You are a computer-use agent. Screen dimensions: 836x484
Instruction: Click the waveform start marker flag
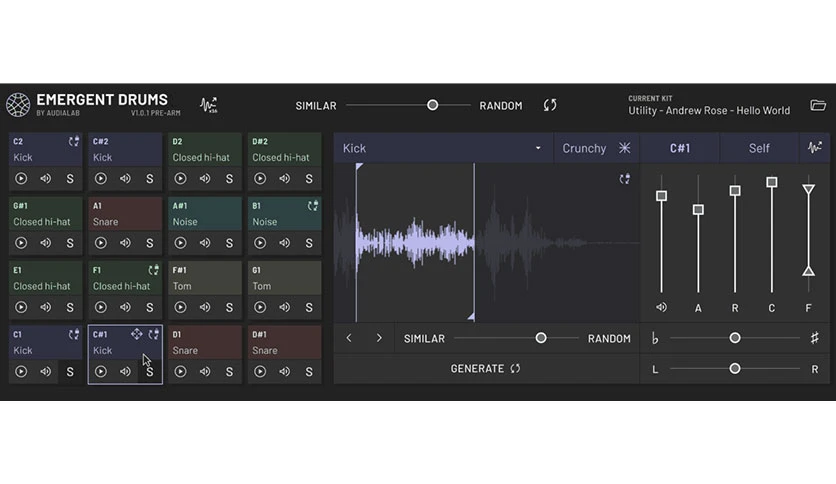359,167
